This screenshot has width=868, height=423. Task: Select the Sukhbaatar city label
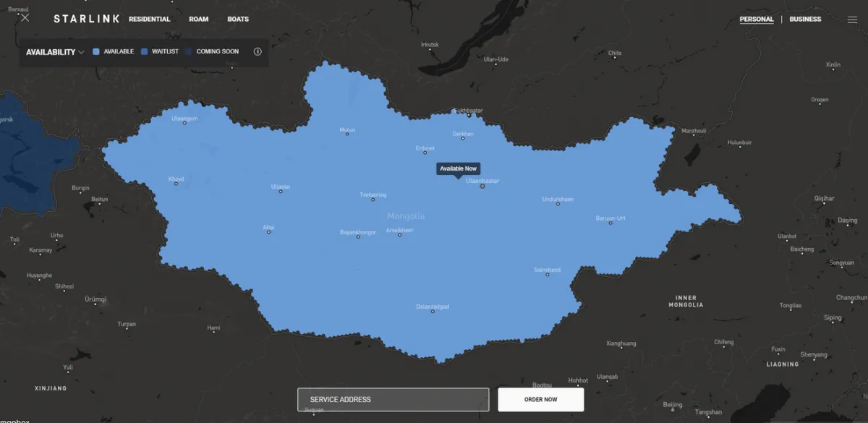tap(468, 111)
